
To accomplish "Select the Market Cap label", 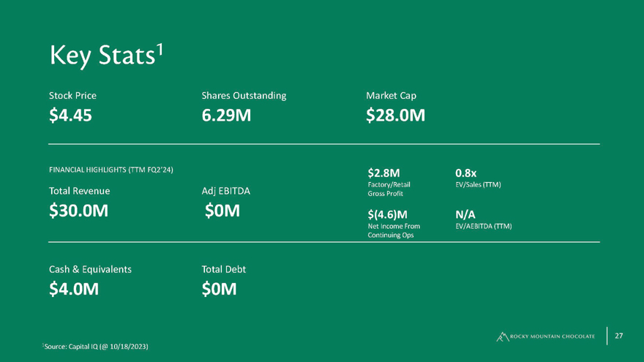I will tap(391, 95).
